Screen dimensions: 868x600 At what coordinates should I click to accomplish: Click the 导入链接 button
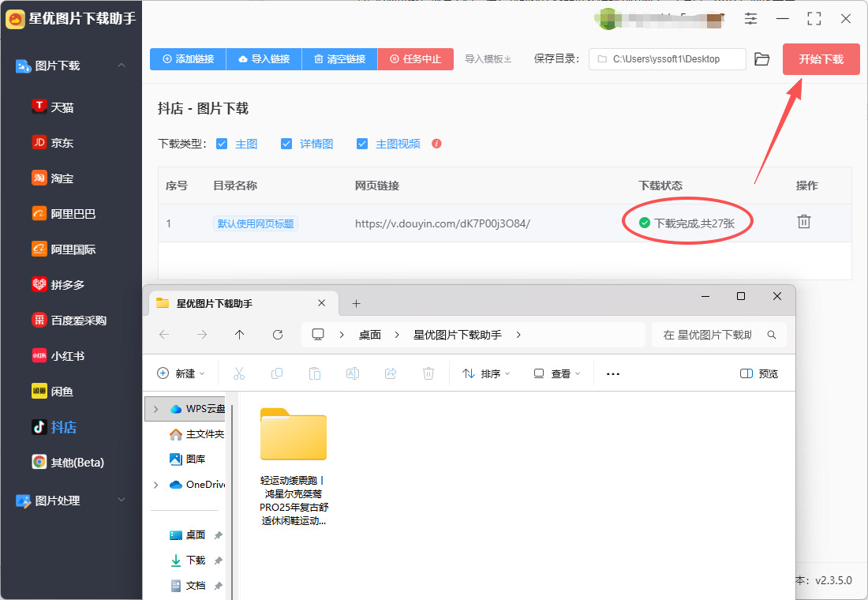pos(264,58)
